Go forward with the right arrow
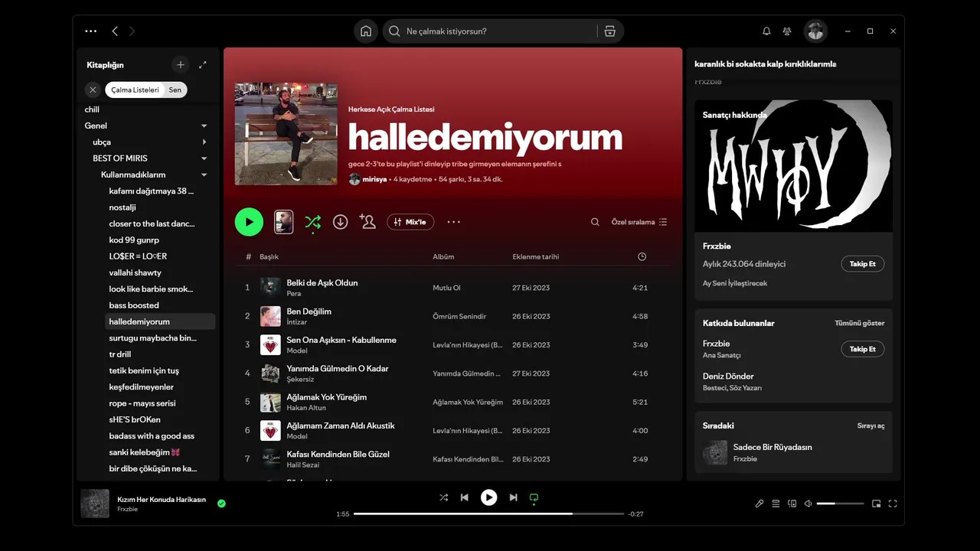This screenshot has height=551, width=980. coord(132,31)
